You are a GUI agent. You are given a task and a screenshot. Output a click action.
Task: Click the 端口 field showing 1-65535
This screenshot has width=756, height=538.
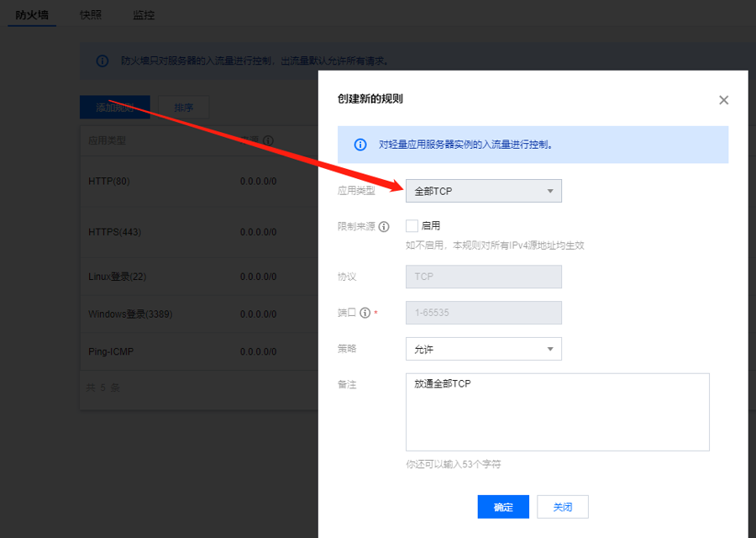click(483, 313)
